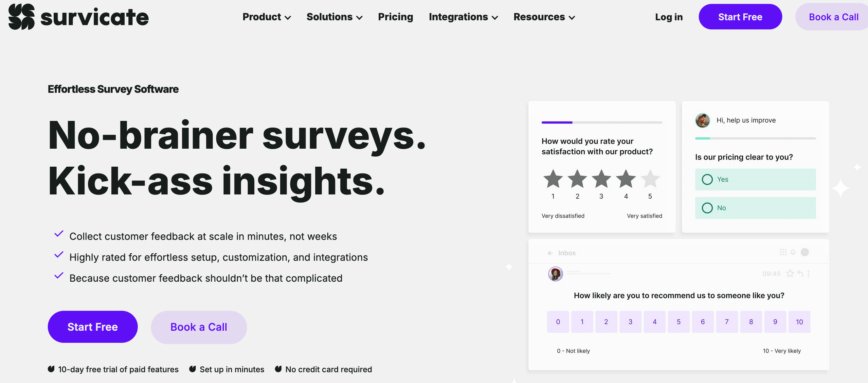
Task: Click the Log in link
Action: tap(669, 17)
